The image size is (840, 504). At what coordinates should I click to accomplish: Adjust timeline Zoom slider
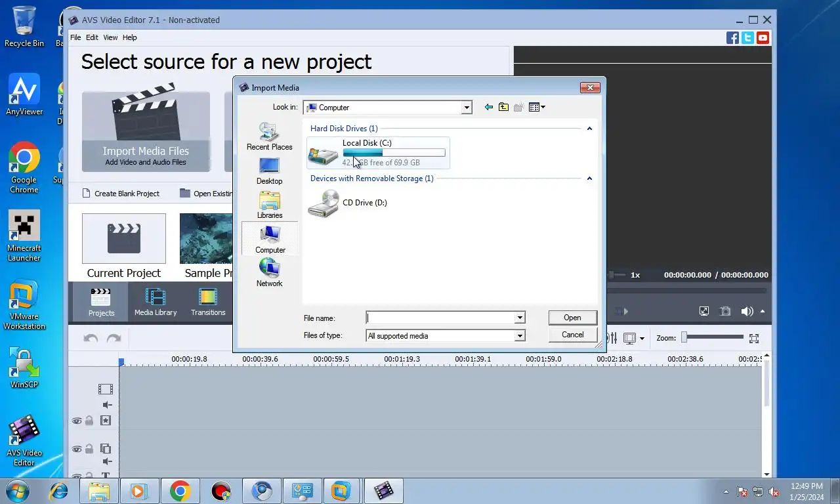[713, 337]
